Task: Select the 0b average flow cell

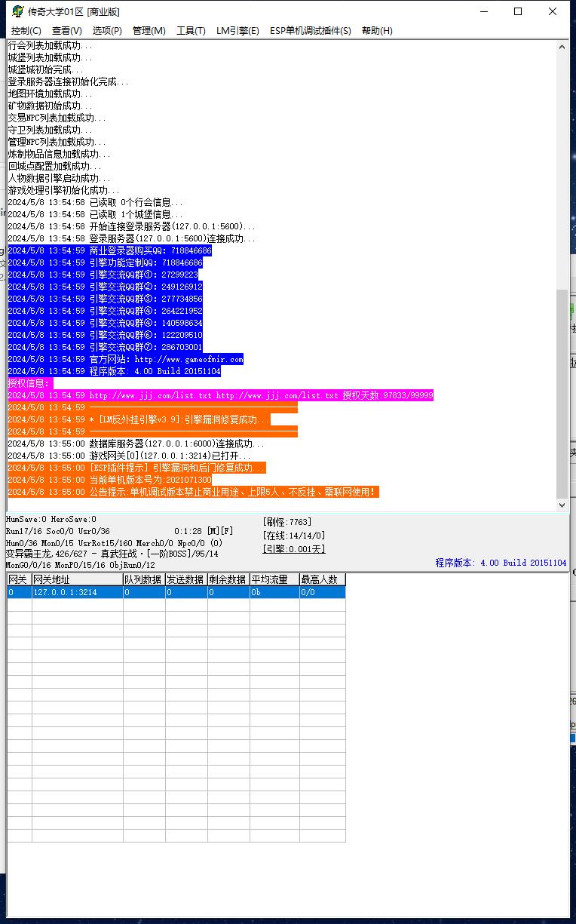Action: click(275, 592)
